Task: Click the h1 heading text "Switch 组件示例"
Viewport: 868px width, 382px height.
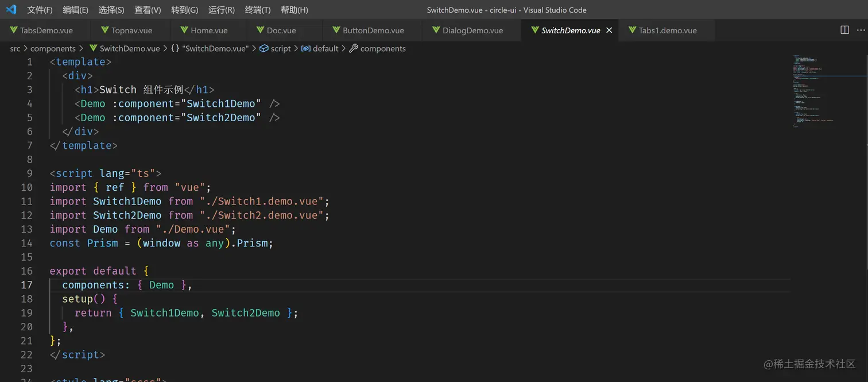Action: (x=141, y=90)
